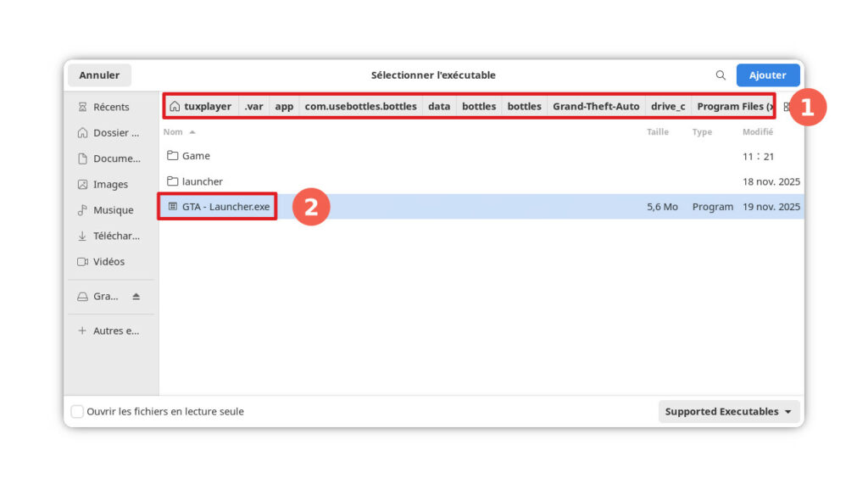Screen dimensions: 868x495
Task: Open Images in the sidebar
Action: (110, 185)
